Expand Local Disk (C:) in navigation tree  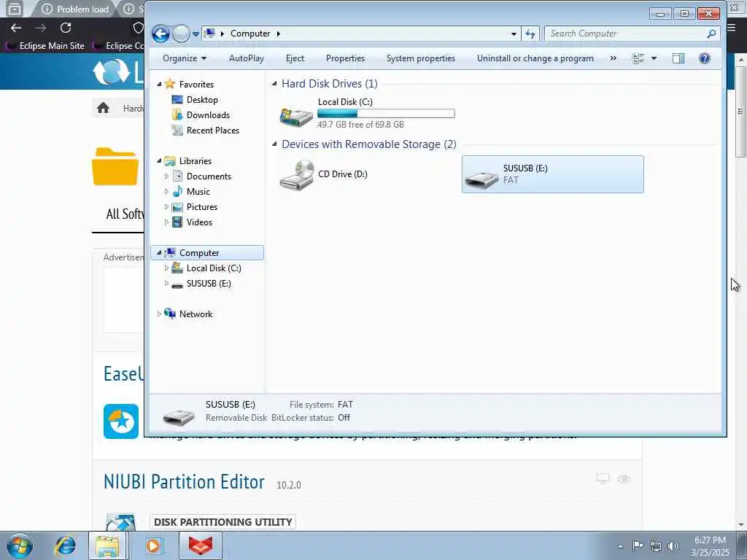click(166, 268)
